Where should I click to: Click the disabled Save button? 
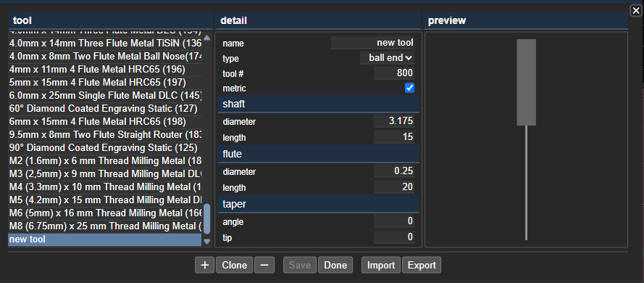[300, 266]
